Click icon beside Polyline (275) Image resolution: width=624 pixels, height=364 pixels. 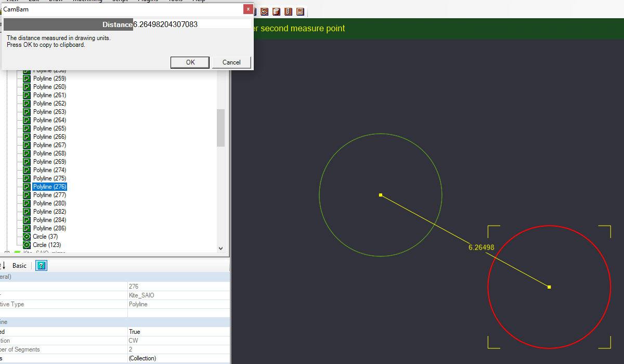point(27,178)
